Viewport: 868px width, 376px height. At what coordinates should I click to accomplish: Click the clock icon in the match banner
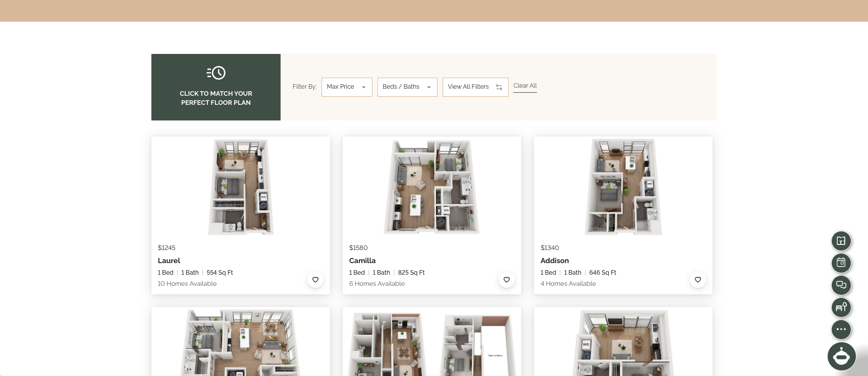[216, 73]
